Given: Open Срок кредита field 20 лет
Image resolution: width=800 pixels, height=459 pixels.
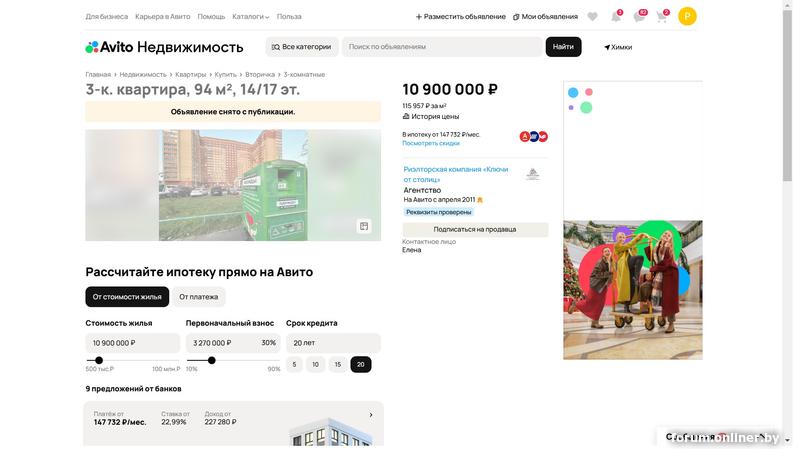Looking at the screenshot, I should [333, 343].
